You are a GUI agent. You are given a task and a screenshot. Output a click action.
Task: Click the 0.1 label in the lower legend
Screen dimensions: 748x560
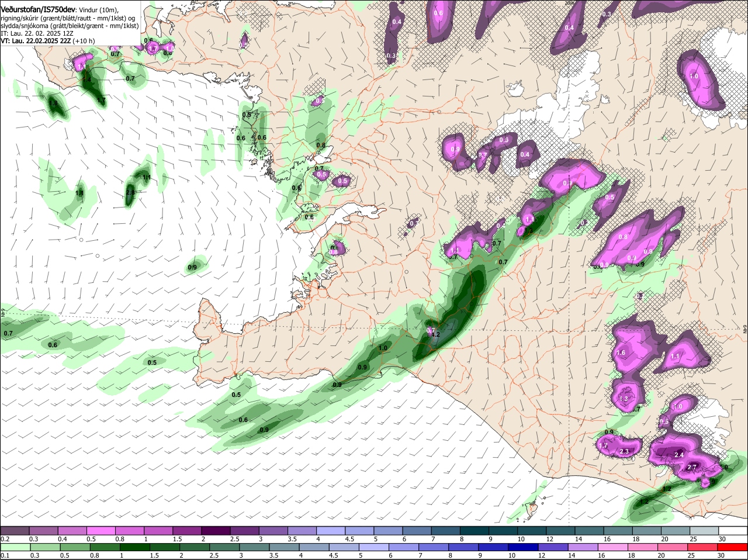pyautogui.click(x=5, y=555)
